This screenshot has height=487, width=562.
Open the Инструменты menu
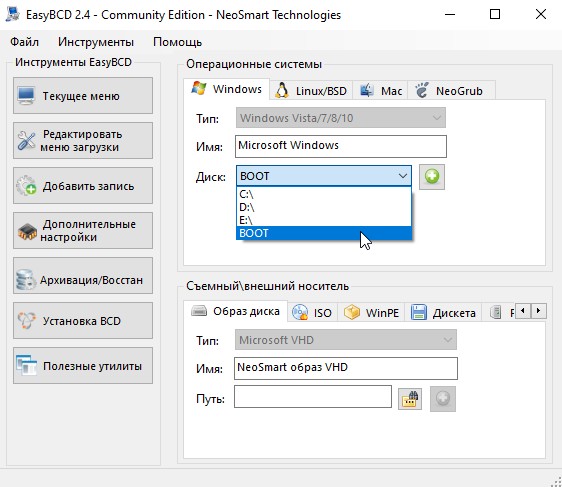tap(96, 42)
